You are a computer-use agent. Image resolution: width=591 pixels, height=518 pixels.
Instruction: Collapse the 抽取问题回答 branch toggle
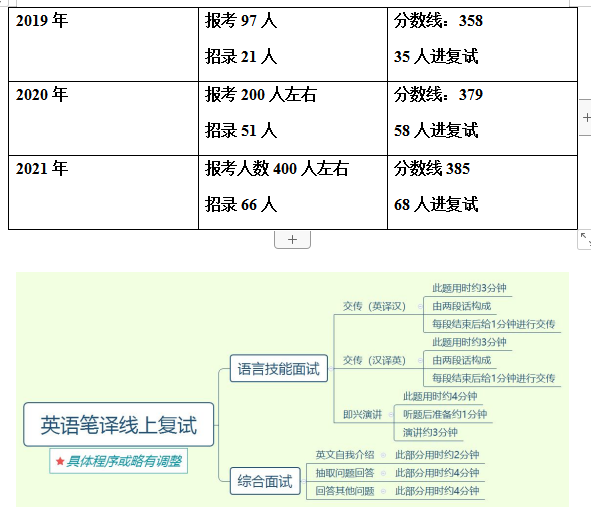(x=383, y=473)
